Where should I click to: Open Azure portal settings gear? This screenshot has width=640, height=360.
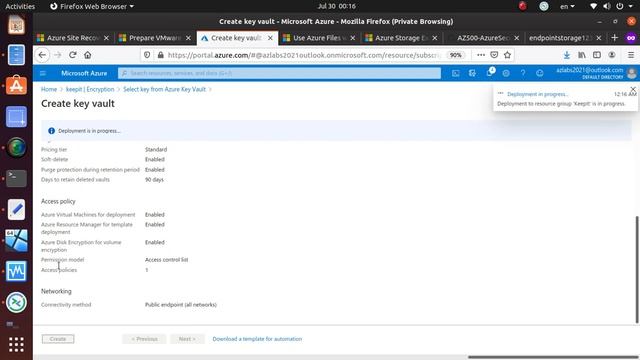tap(506, 73)
